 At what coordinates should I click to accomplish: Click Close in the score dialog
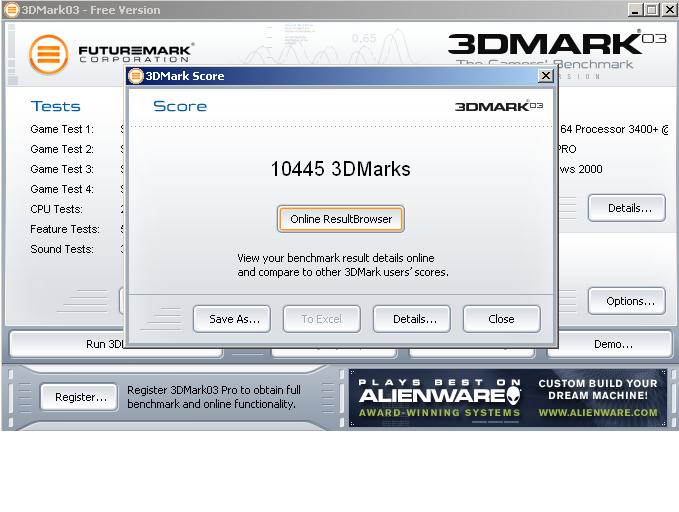[x=502, y=319]
